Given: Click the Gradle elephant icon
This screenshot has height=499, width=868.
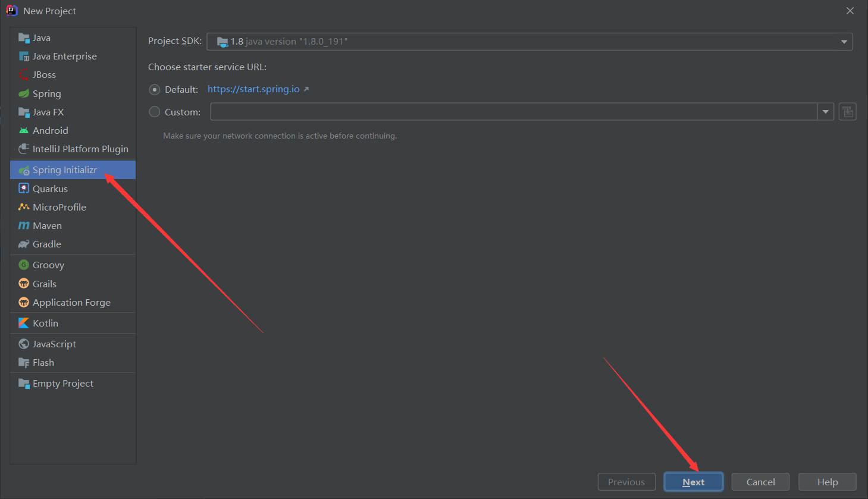Looking at the screenshot, I should [24, 244].
